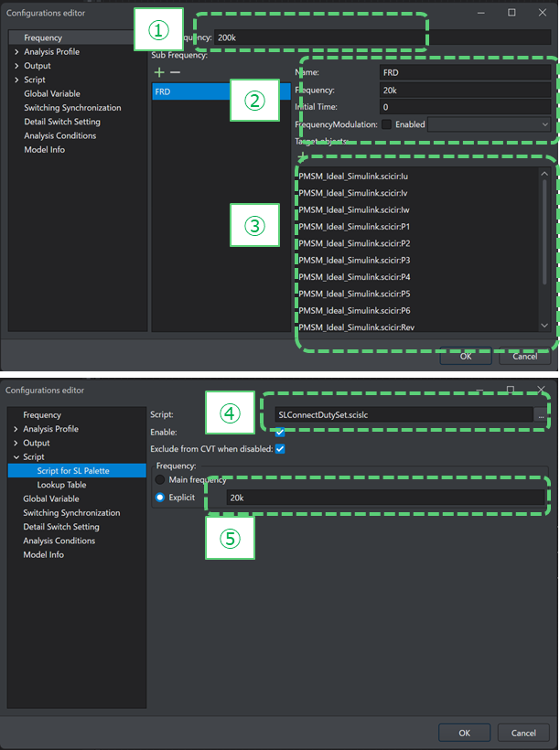Select target object PMSM_Ideal_Simulink.scicir:P3
This screenshot has width=560, height=750.
click(354, 260)
